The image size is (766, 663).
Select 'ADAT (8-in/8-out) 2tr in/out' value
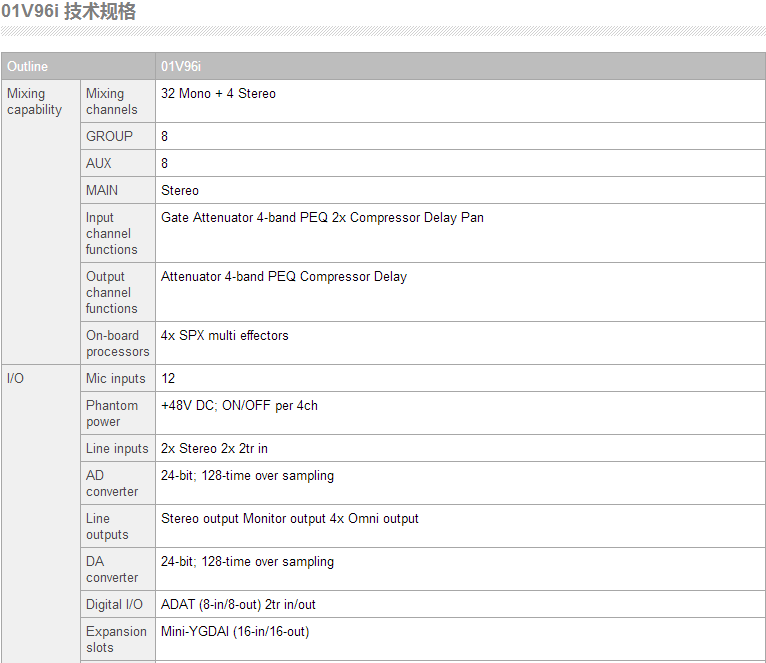(x=238, y=604)
